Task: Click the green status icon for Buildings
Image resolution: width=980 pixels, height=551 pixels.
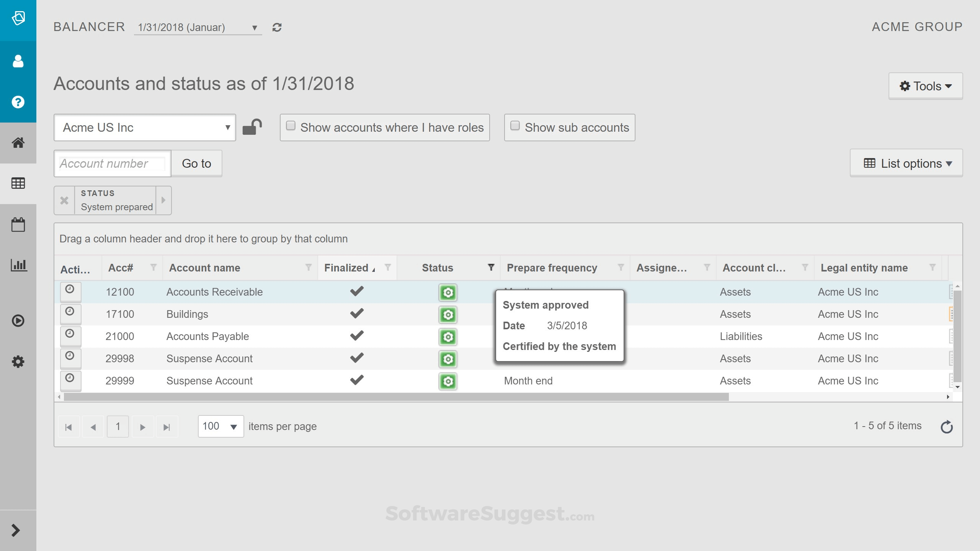Action: [448, 315]
